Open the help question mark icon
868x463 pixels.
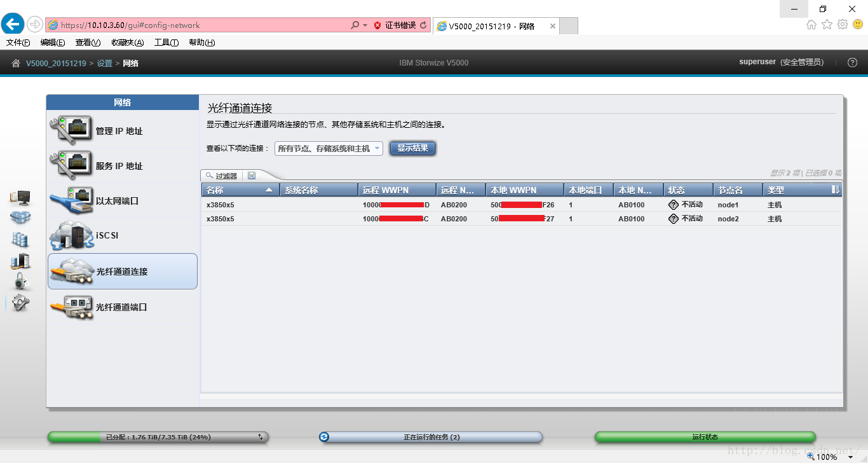point(853,62)
